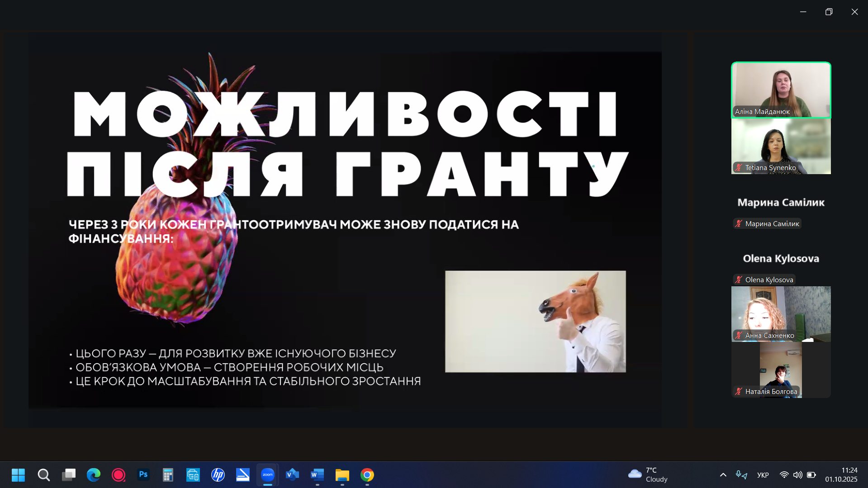Screen dimensions: 868x488
Task: Click the taskbar search magnifier
Action: point(44,475)
